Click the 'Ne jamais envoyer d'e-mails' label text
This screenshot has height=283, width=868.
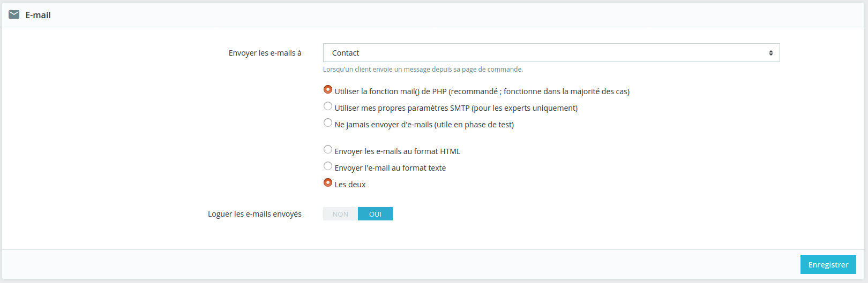pyautogui.click(x=424, y=125)
